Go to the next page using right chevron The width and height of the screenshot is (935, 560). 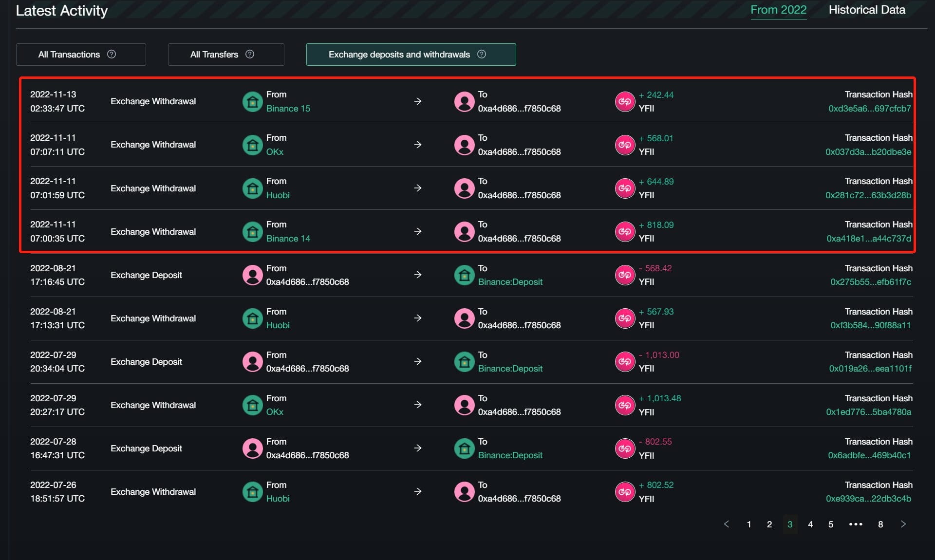(x=903, y=524)
